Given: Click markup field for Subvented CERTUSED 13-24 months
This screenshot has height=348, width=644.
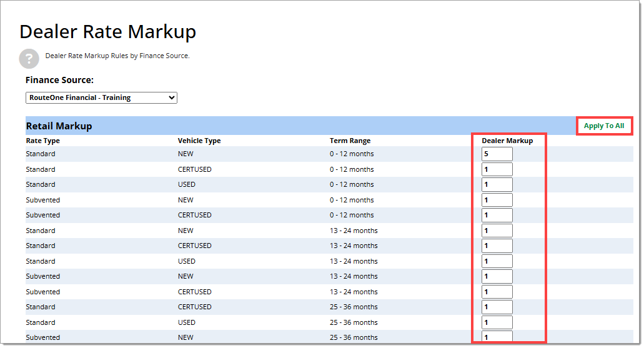Looking at the screenshot, I should [x=497, y=292].
